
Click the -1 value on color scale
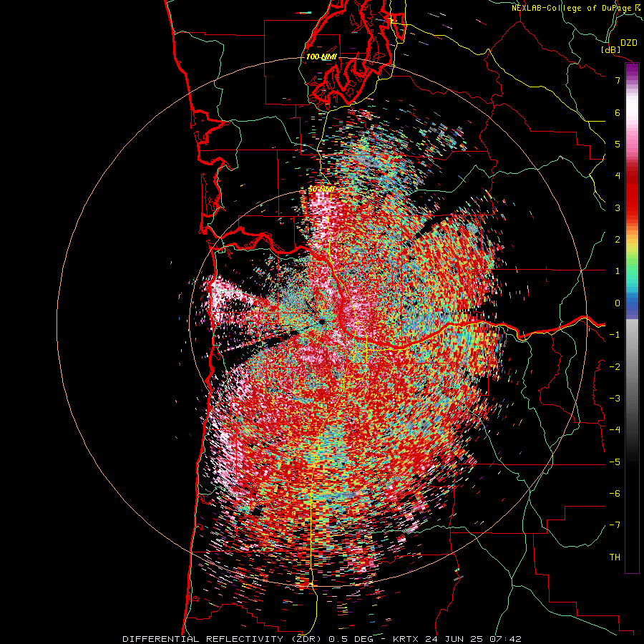615,335
